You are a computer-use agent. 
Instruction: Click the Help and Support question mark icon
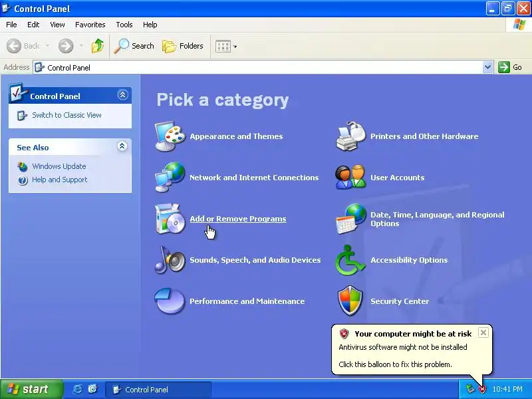23,180
